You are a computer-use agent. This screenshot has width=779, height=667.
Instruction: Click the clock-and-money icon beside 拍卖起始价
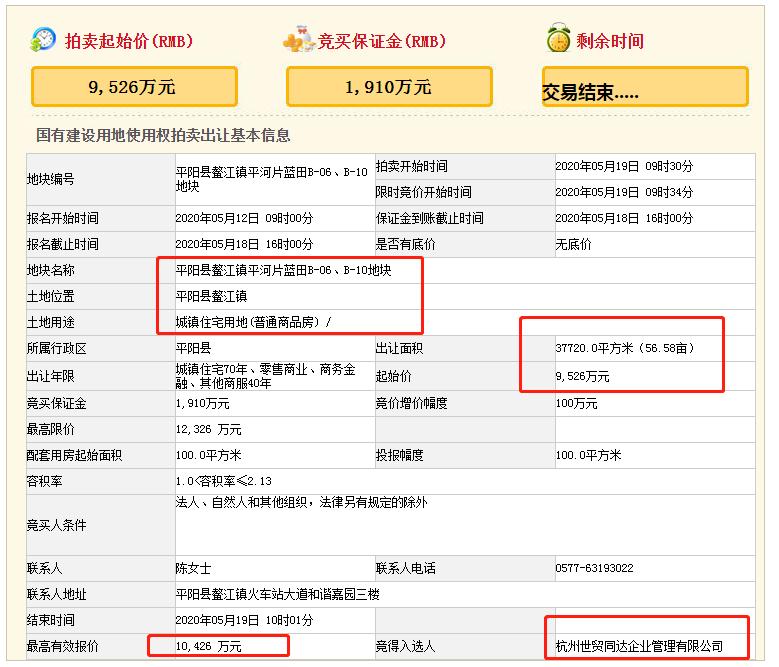tap(43, 40)
